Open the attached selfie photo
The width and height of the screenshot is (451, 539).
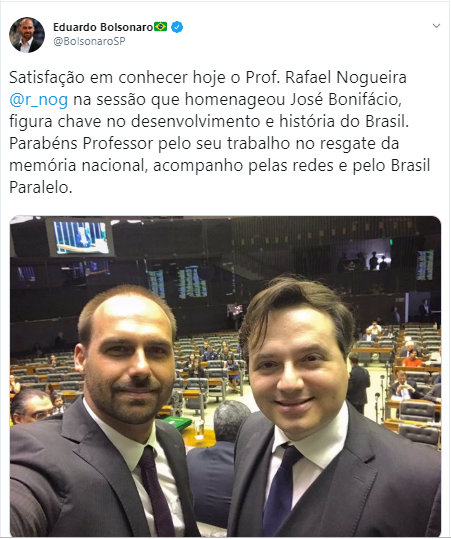[225, 376]
